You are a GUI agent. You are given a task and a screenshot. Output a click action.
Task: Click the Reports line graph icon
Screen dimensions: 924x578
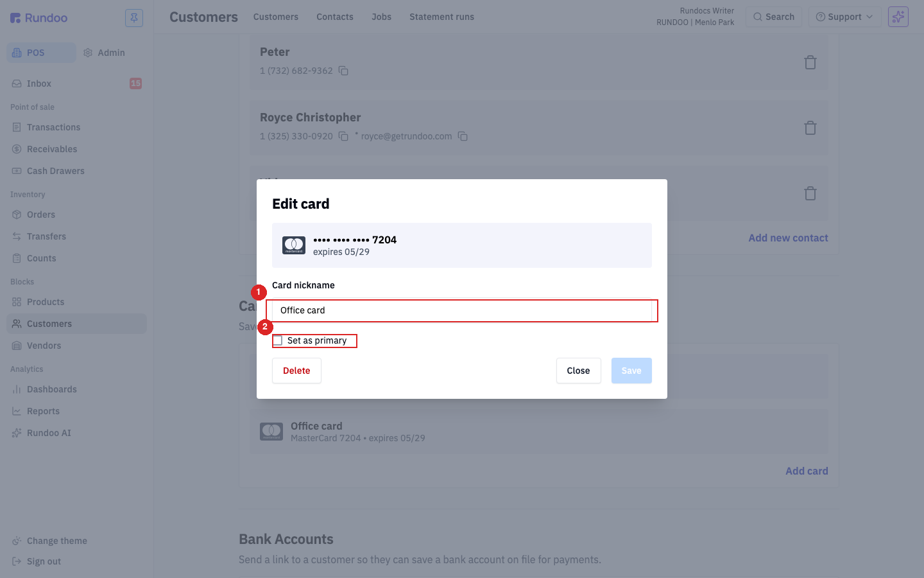coord(17,411)
